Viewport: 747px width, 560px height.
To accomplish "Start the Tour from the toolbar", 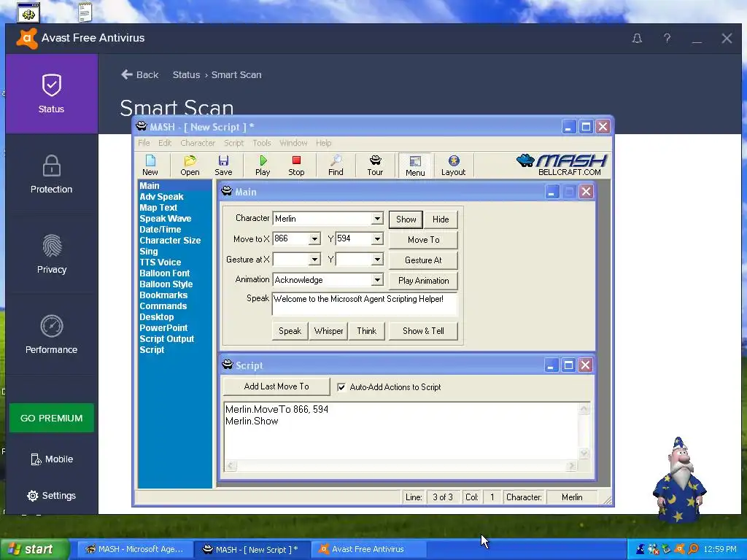I will 375,166.
